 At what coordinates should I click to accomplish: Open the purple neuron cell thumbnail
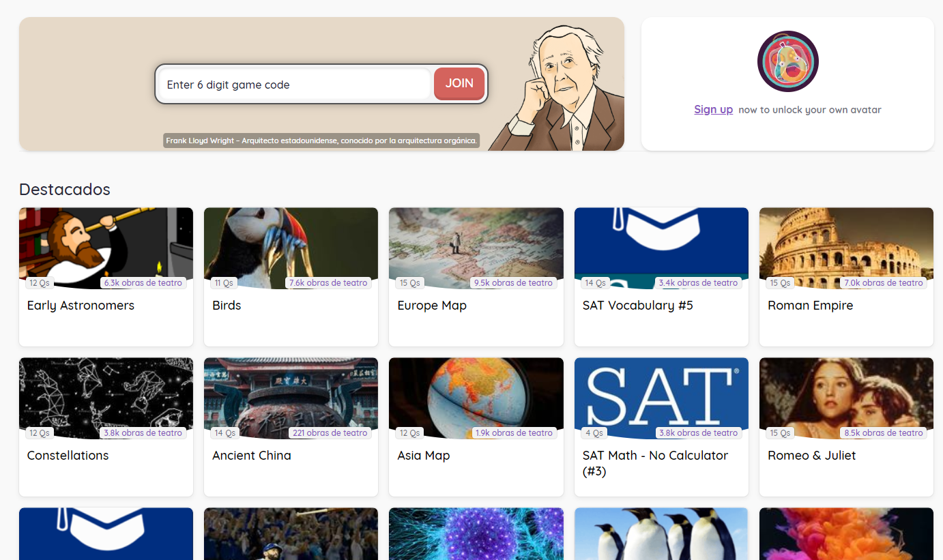(x=476, y=534)
